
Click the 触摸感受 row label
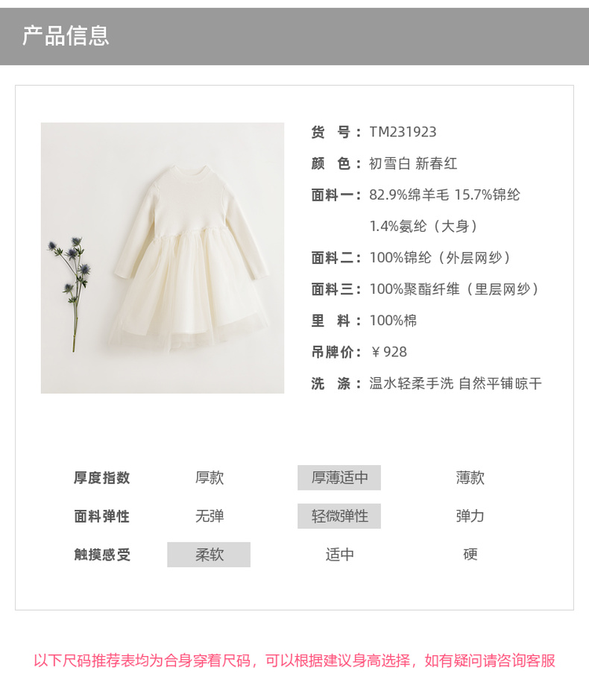tap(102, 555)
